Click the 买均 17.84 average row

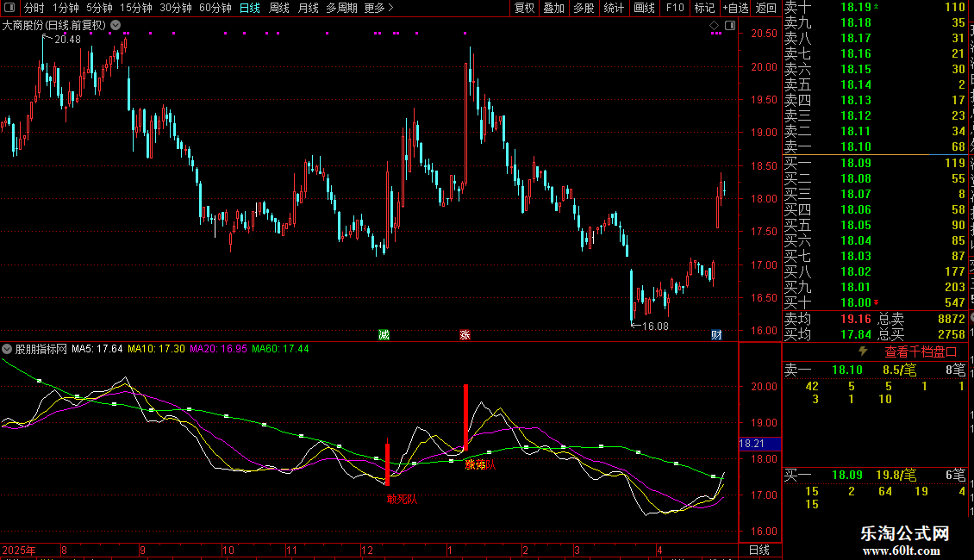pos(827,334)
